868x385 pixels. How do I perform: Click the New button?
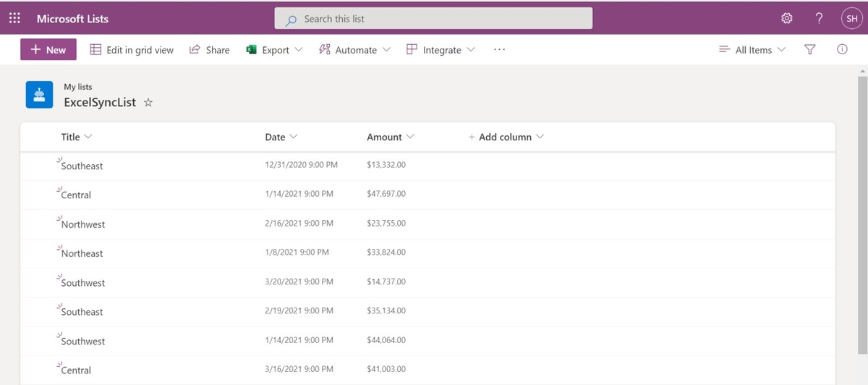(x=48, y=50)
